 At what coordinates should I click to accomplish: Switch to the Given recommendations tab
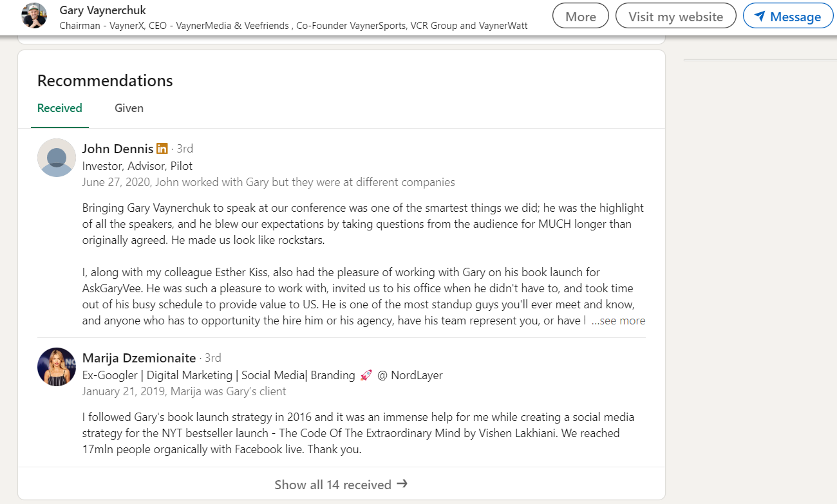pyautogui.click(x=129, y=108)
